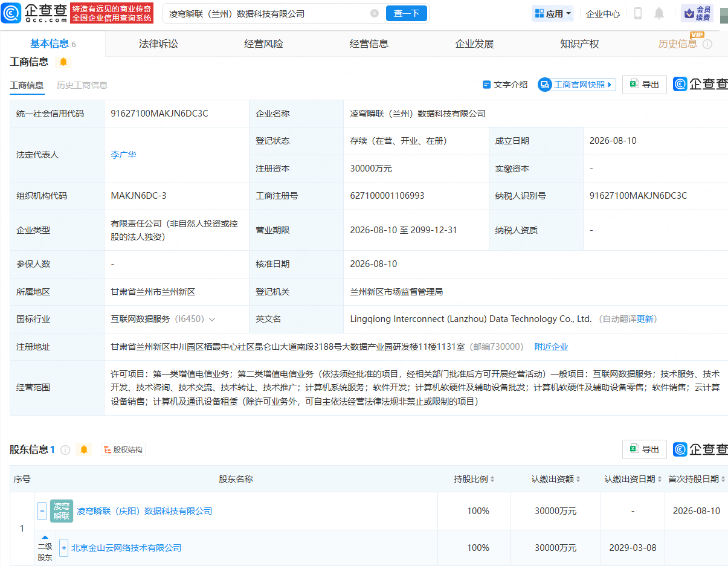
Task: Click the organization code MAKJN6DC-3
Action: pyautogui.click(x=138, y=196)
